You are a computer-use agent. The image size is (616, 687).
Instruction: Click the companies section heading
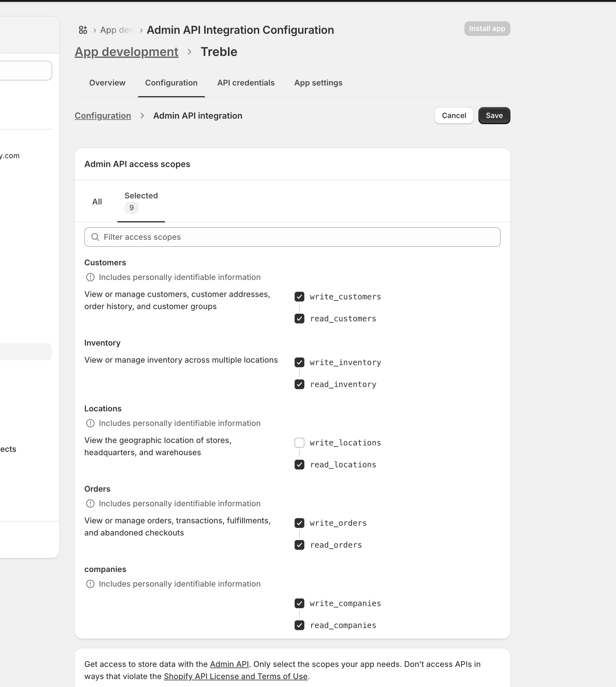(x=105, y=569)
